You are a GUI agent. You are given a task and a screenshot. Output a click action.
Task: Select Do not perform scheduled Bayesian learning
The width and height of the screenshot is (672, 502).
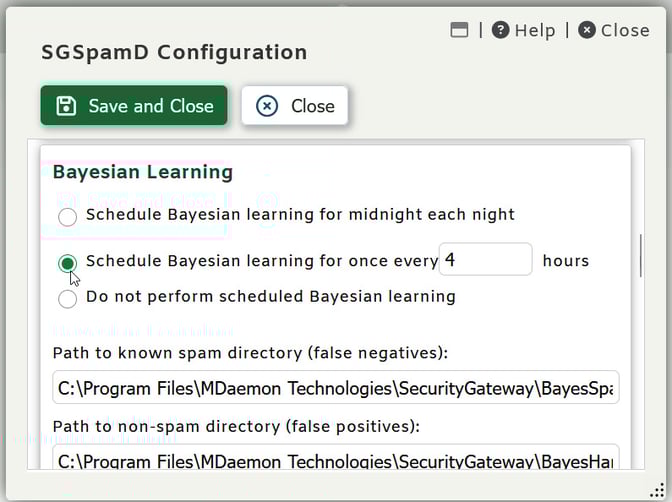coord(68,299)
